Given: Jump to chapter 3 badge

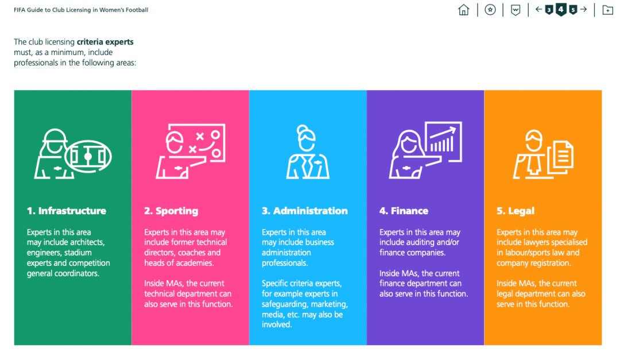Looking at the screenshot, I should point(549,10).
